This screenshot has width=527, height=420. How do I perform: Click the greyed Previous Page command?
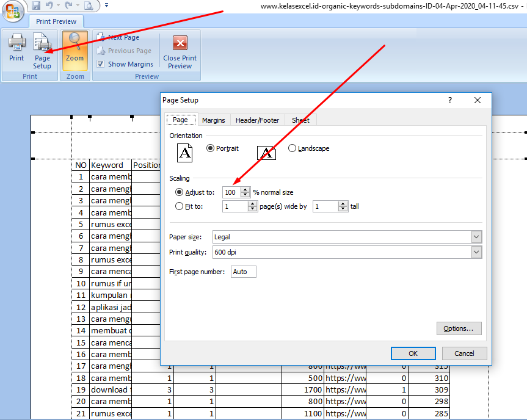tap(124, 51)
